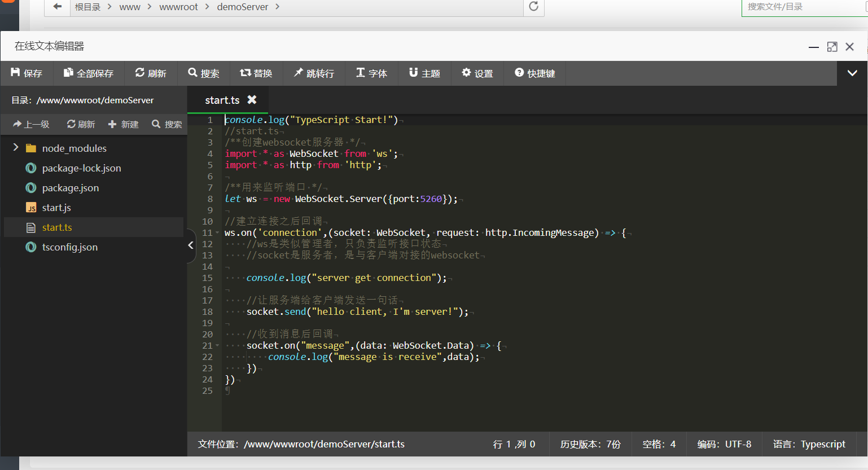Viewport: 868px width, 470px height.
Task: Click the Refresh (刷新) toolbar icon
Action: pyautogui.click(x=140, y=73)
